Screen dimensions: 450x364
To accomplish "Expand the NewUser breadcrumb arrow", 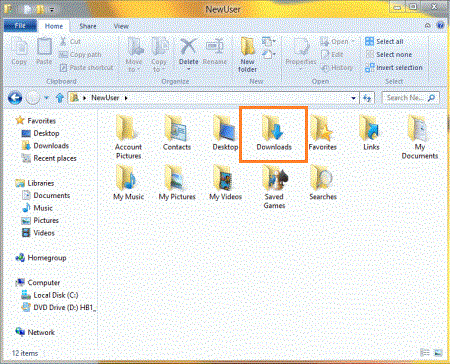I will coord(126,98).
